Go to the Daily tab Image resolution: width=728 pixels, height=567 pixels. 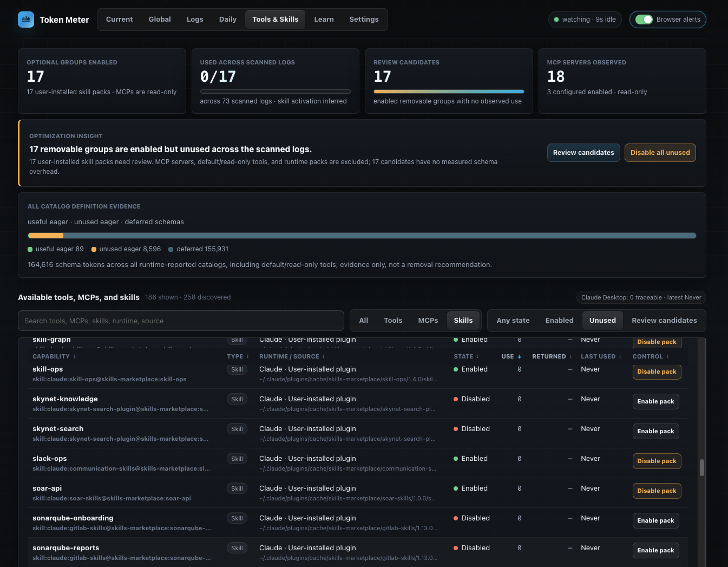coord(228,19)
